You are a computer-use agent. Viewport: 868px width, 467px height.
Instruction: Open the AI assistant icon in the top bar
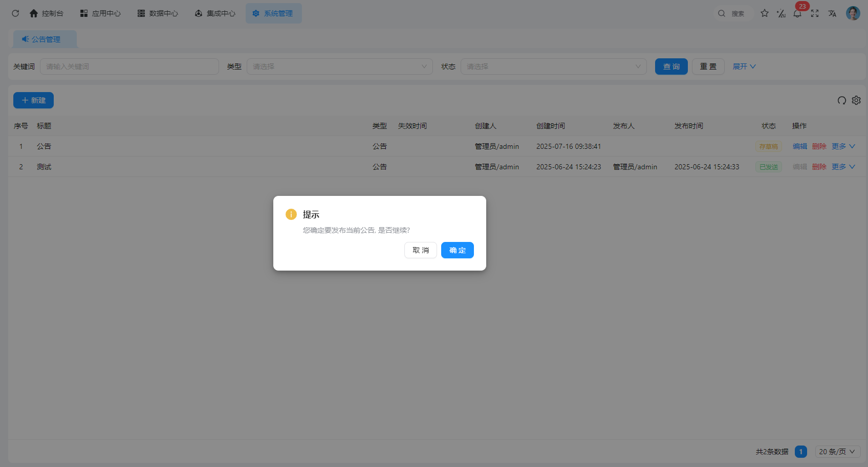780,13
